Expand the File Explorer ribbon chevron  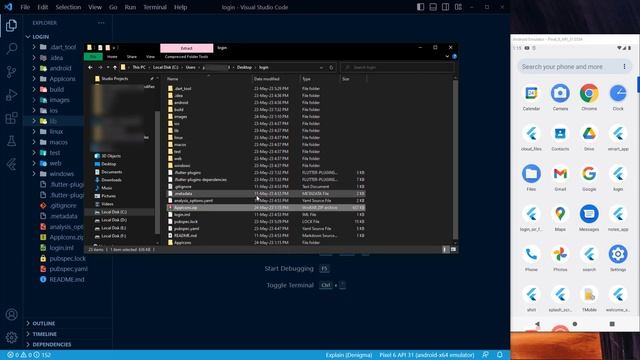(447, 57)
